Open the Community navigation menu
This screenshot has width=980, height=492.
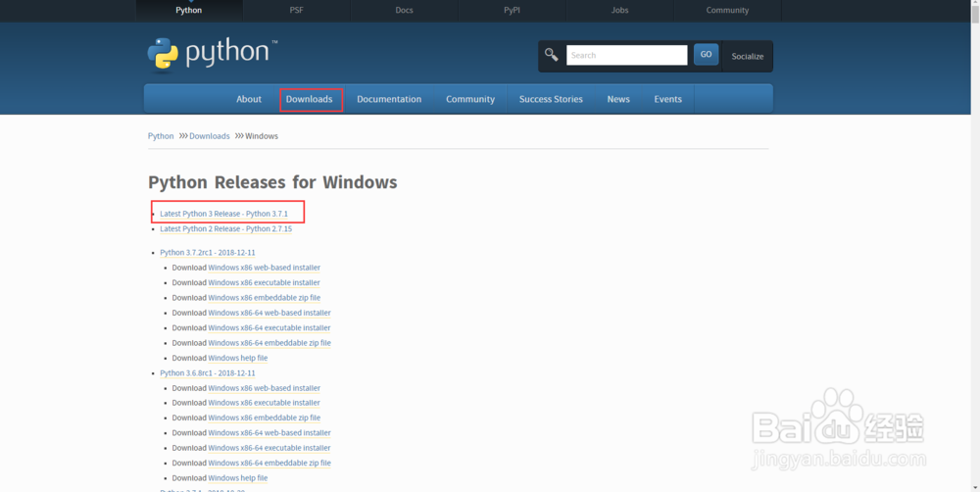tap(470, 99)
